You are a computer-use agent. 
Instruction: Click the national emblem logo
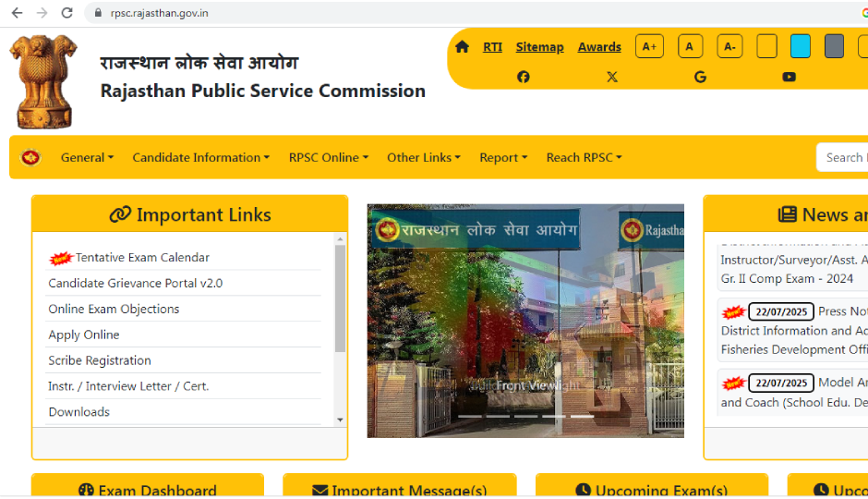[43, 81]
